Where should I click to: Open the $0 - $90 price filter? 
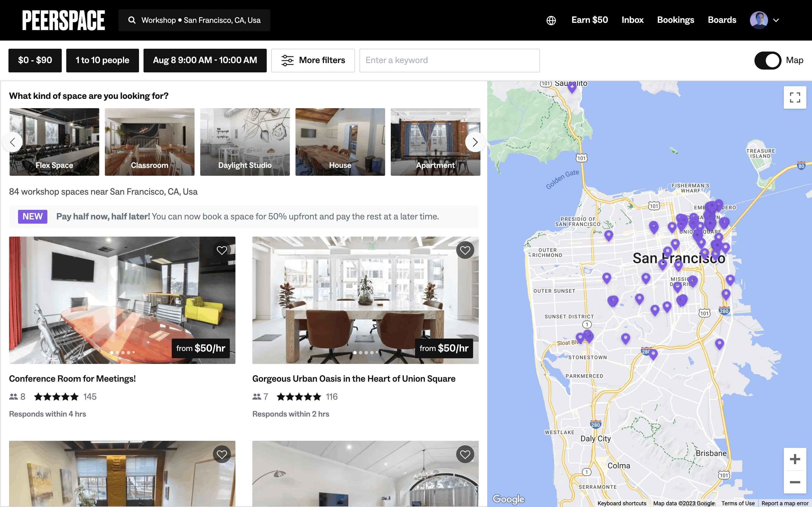point(35,60)
